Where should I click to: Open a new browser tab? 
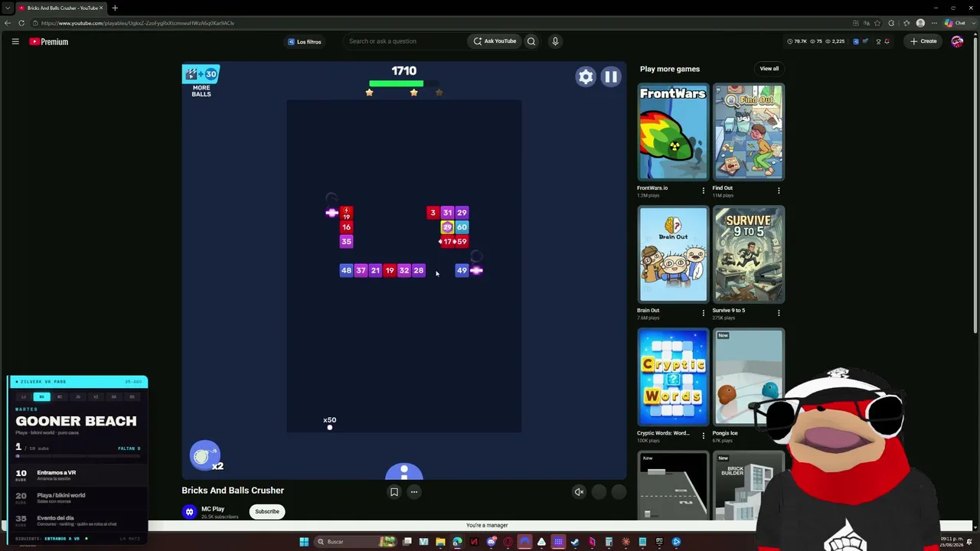pyautogui.click(x=115, y=8)
